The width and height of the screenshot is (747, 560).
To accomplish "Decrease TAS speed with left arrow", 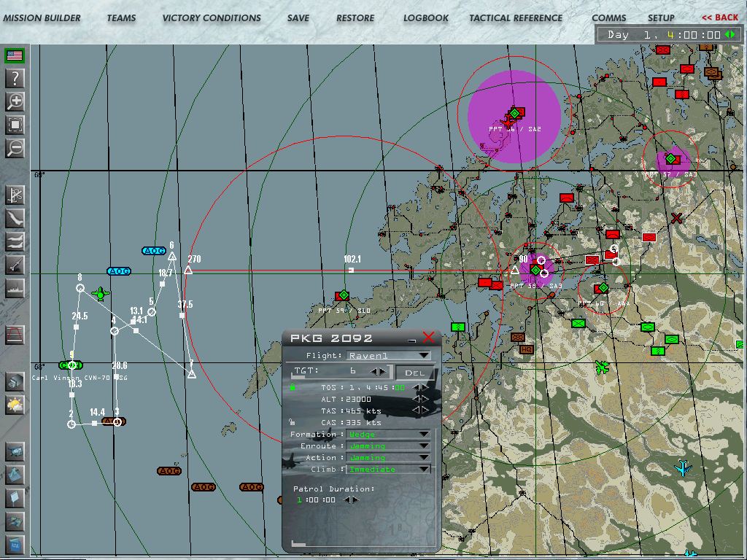I will click(x=415, y=411).
